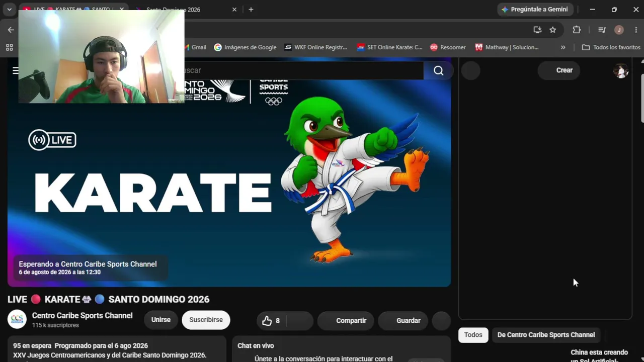This screenshot has height=362, width=644.
Task: Close the LIVE KARATE tab
Action: click(x=121, y=10)
